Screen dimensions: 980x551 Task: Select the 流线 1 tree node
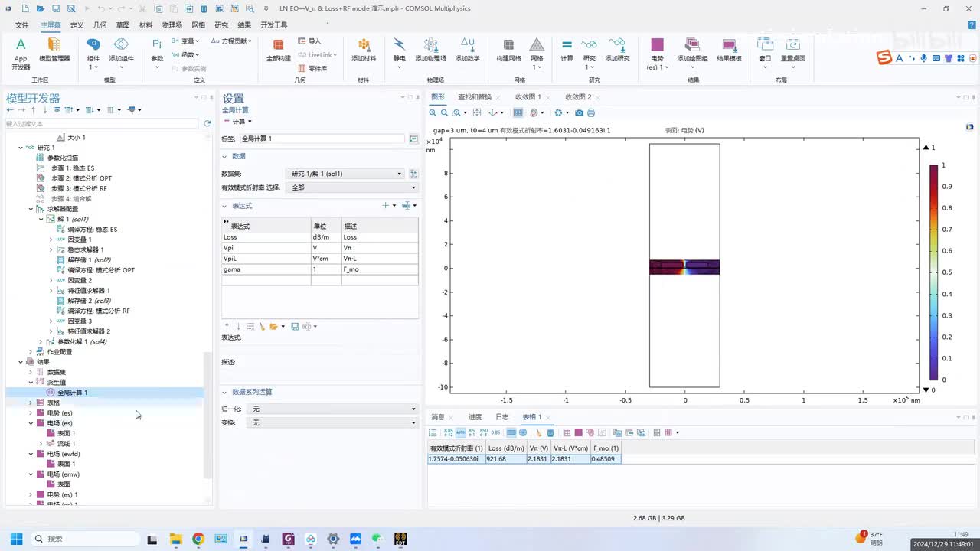coord(67,444)
